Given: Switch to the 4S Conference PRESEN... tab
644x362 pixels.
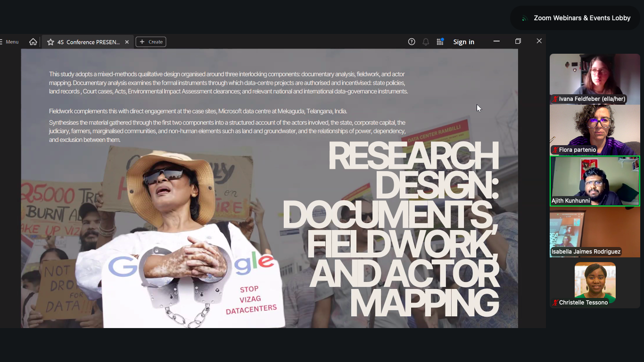Looking at the screenshot, I should tap(88, 42).
